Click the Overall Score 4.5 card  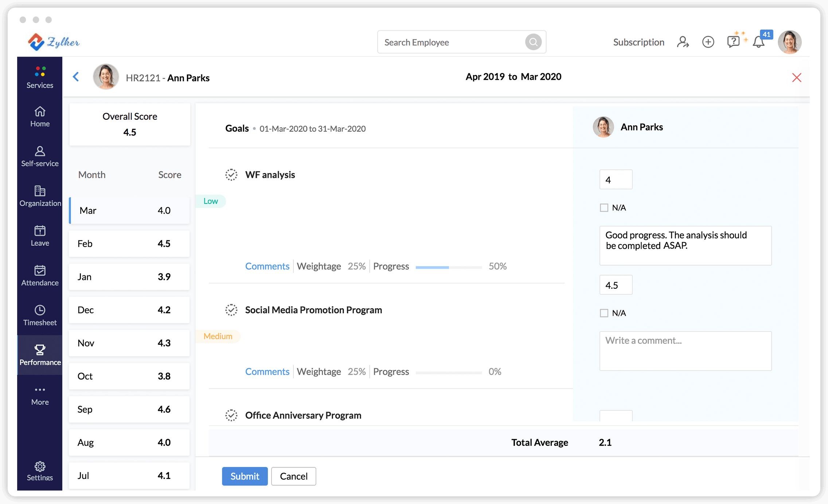point(130,124)
